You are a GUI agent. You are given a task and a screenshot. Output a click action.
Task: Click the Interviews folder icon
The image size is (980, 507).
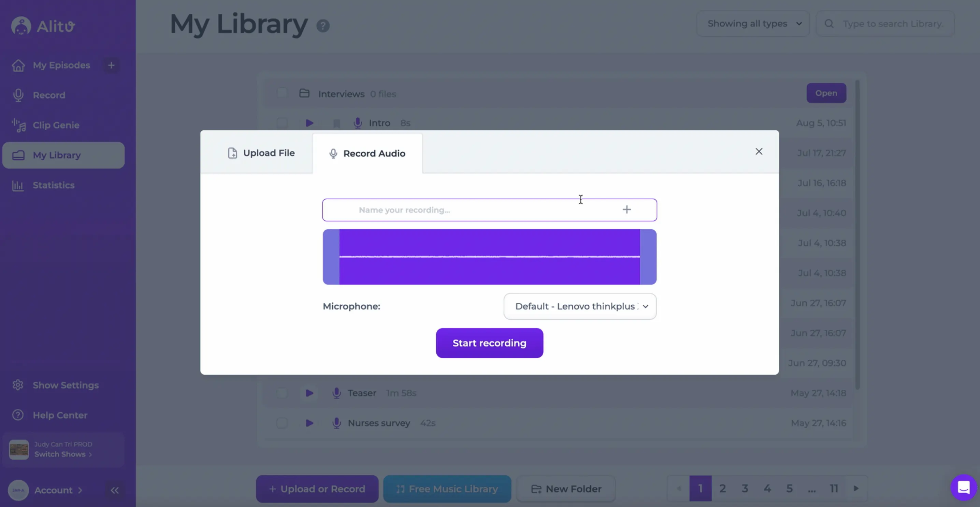point(304,93)
